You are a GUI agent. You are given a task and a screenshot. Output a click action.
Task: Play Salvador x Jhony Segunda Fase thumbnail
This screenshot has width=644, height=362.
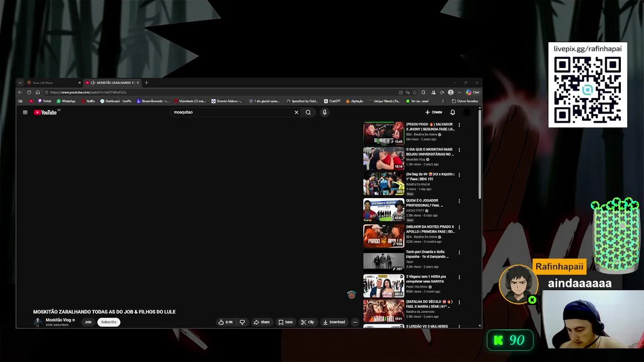click(x=383, y=134)
